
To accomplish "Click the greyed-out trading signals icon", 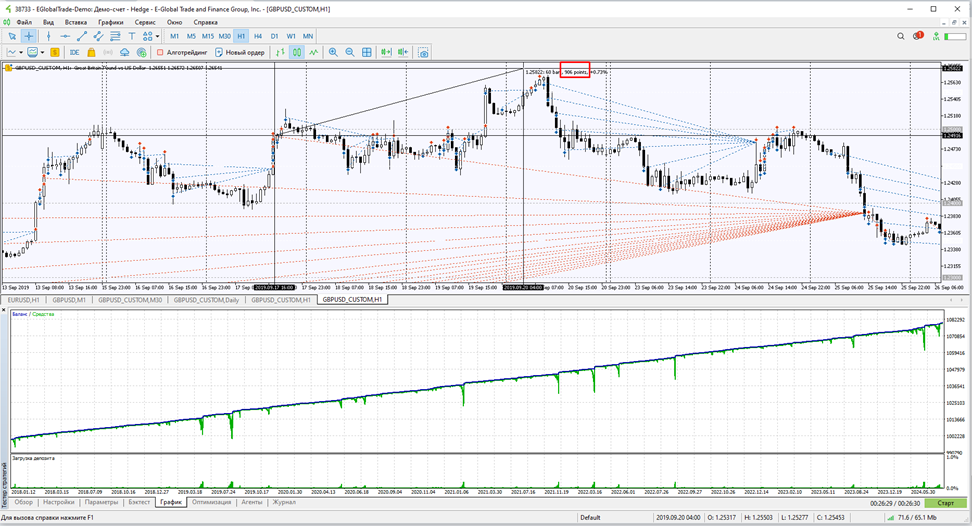I will (x=108, y=53).
